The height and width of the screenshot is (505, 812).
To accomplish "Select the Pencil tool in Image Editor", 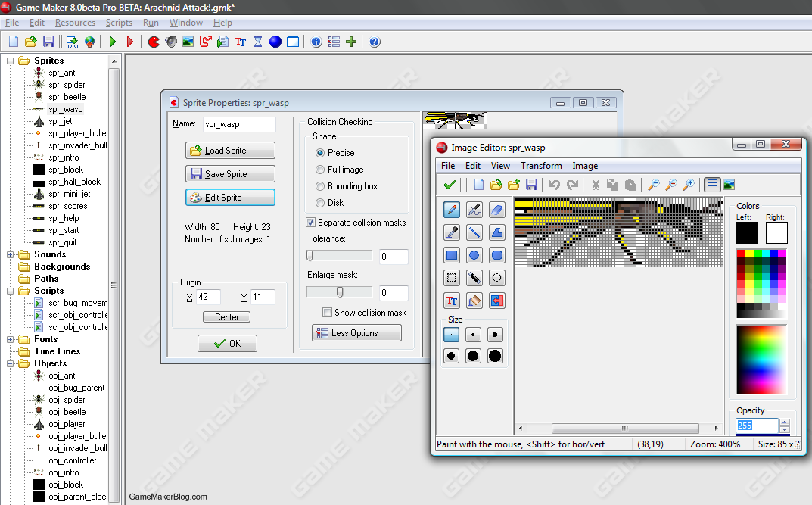I will click(x=451, y=210).
